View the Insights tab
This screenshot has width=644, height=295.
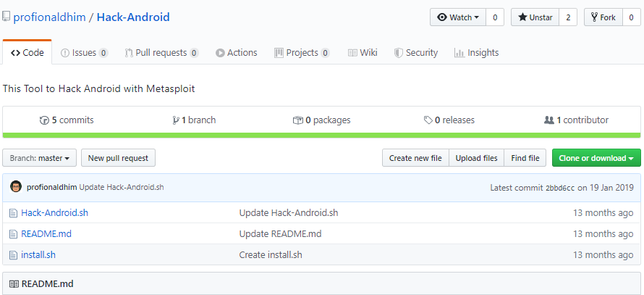click(476, 53)
